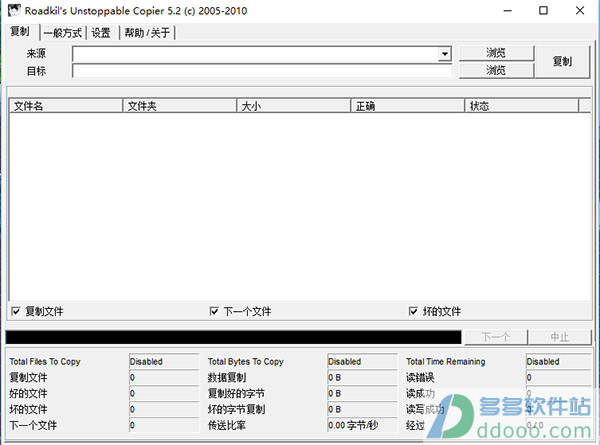Click the black copy progress bar

click(x=233, y=337)
